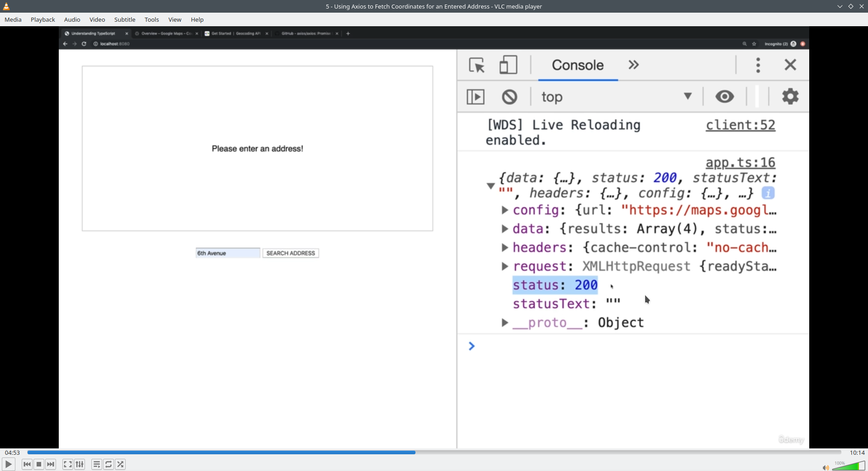868x471 pixels.
Task: Click the live expression eye icon
Action: point(725,97)
